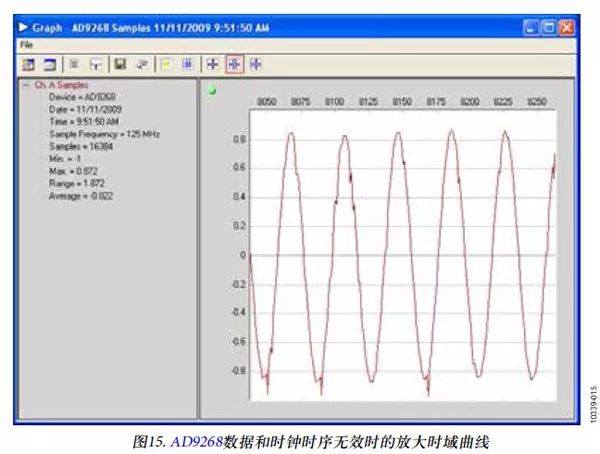Select the Range = 1.872 row
Viewport: 600px width, 454px height.
pyautogui.click(x=77, y=183)
